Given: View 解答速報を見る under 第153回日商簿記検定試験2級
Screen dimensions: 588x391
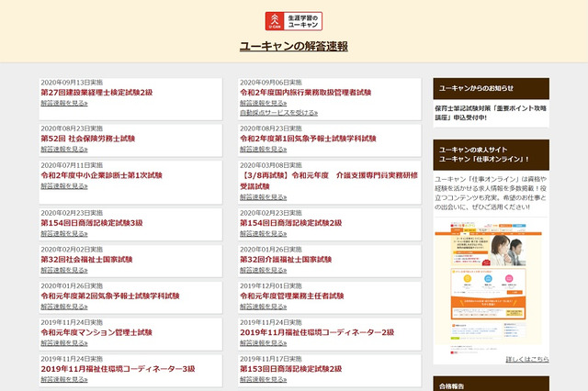Looking at the screenshot, I should point(264,379).
